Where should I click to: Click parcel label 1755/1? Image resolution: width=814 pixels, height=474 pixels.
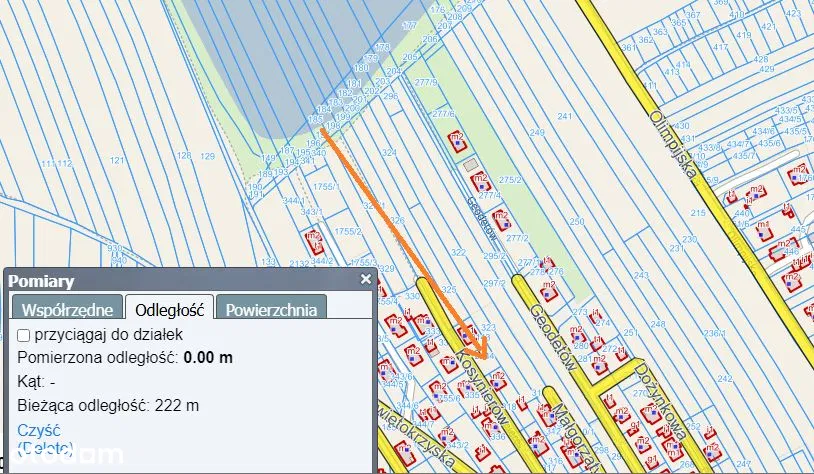point(327,186)
